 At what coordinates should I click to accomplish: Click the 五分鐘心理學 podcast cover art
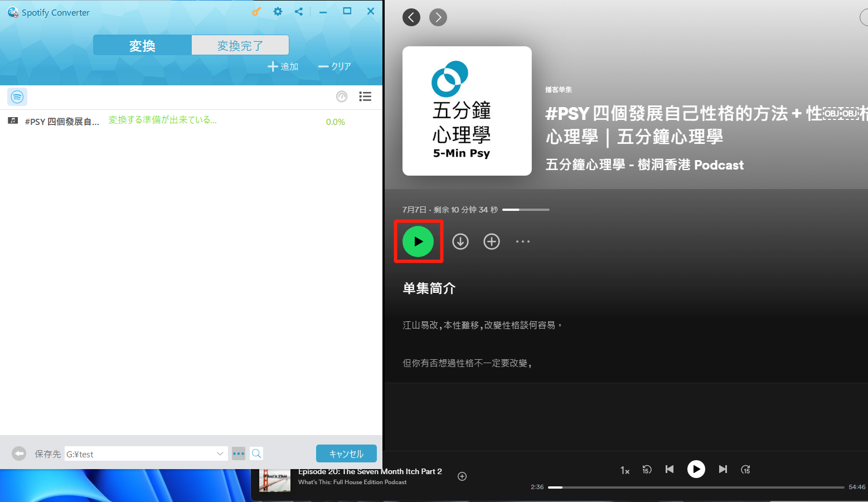pos(467,111)
